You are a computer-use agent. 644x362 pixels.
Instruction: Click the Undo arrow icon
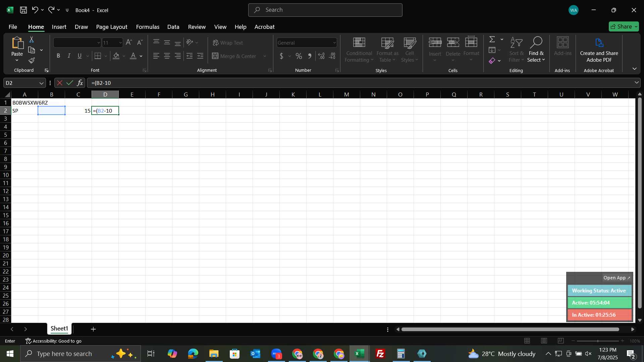(35, 10)
